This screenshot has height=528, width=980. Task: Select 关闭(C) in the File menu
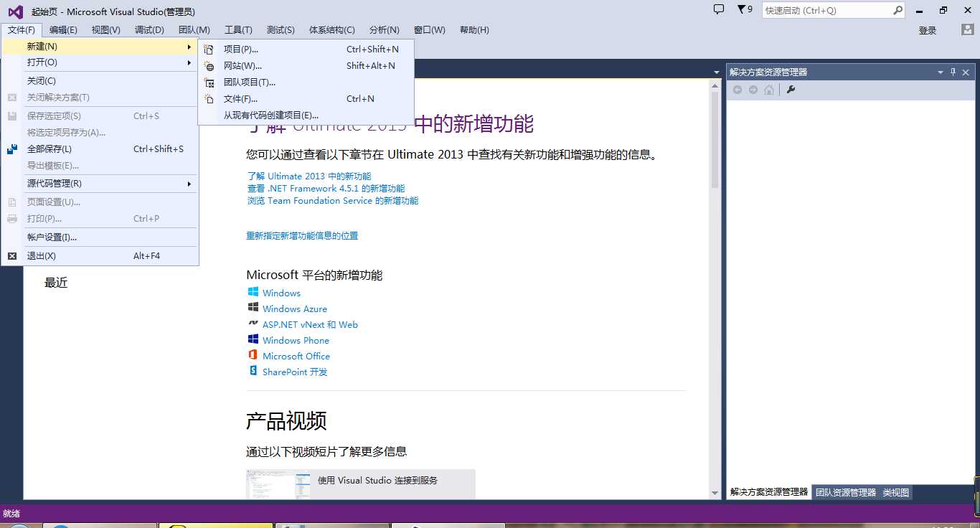point(100,81)
